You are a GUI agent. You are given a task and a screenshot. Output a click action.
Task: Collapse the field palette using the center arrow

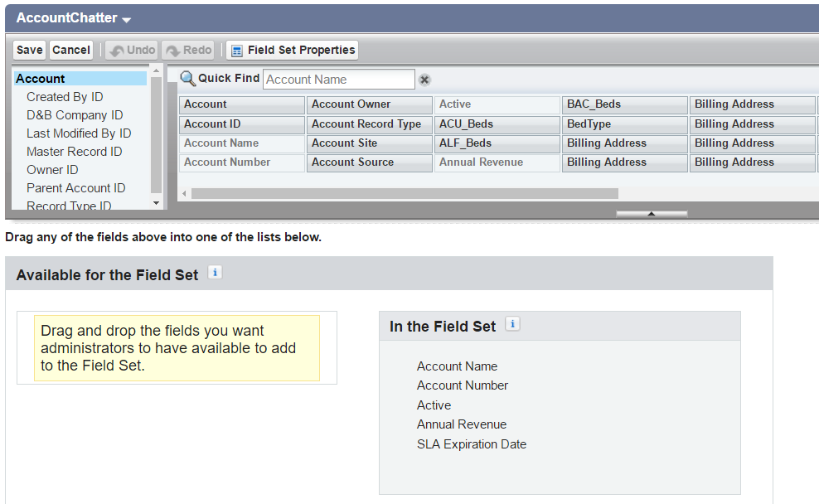pyautogui.click(x=652, y=213)
